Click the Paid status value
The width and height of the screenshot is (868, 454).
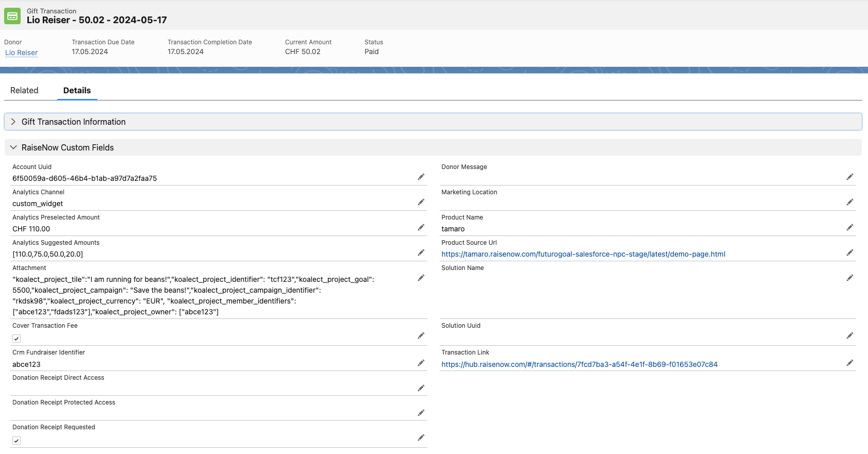click(372, 52)
